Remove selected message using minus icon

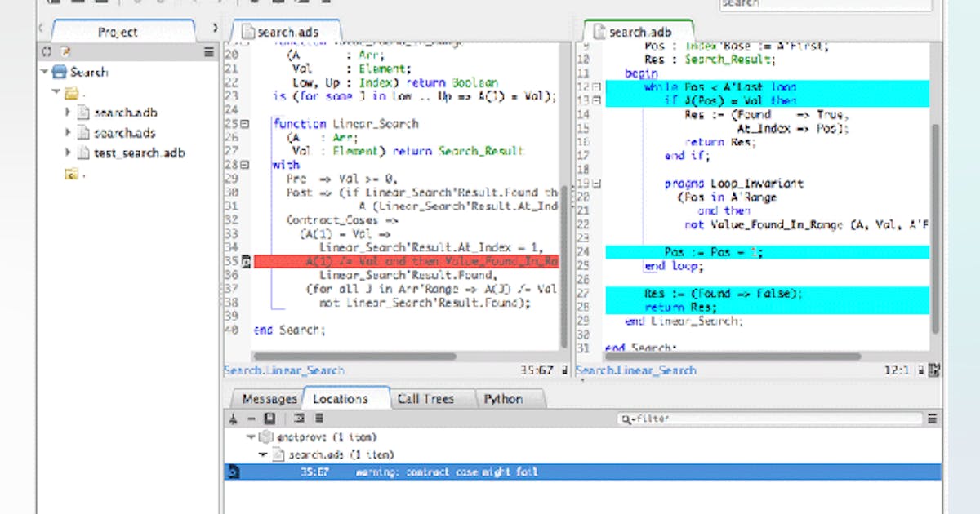[251, 418]
